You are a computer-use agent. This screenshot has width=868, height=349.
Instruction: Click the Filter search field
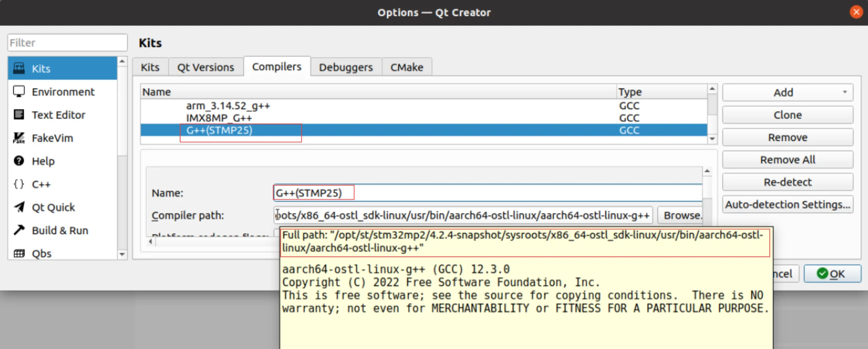(68, 42)
